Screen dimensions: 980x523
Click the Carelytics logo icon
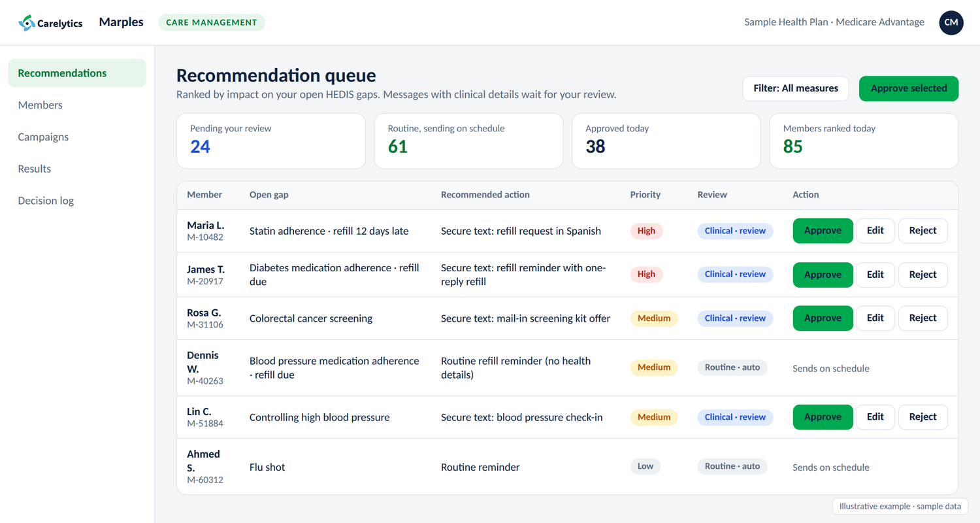click(27, 23)
